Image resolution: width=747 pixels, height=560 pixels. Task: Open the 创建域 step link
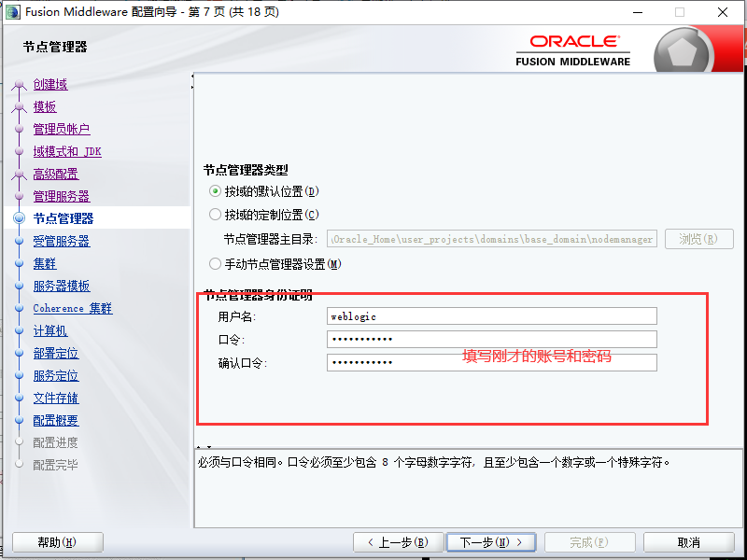tap(50, 84)
